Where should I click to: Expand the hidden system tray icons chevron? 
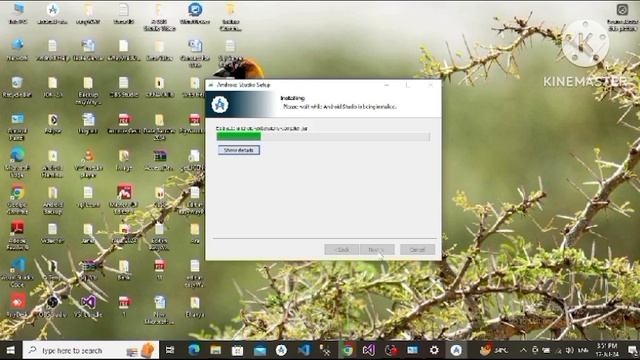tap(523, 350)
